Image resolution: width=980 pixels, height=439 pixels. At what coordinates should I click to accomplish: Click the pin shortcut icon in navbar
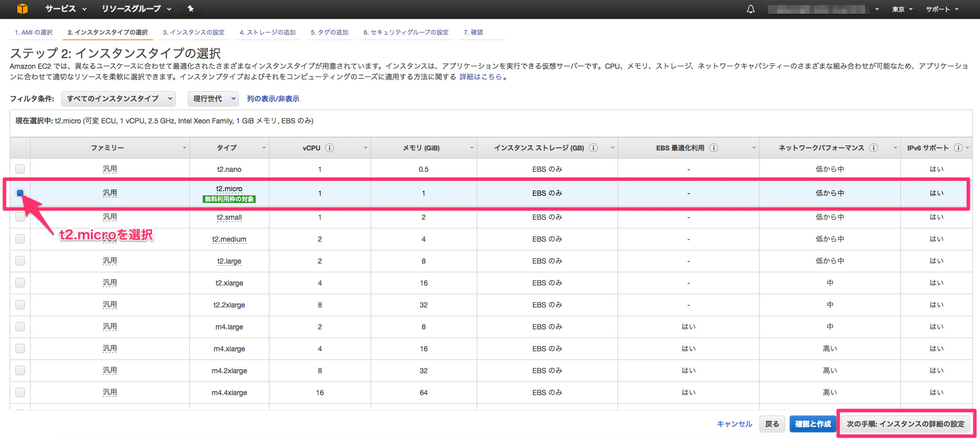tap(190, 9)
